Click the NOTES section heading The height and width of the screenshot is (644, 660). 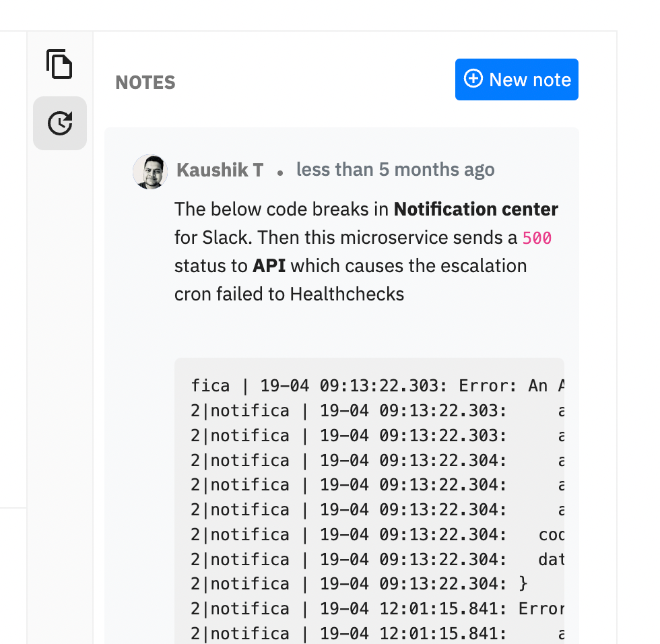[x=145, y=83]
